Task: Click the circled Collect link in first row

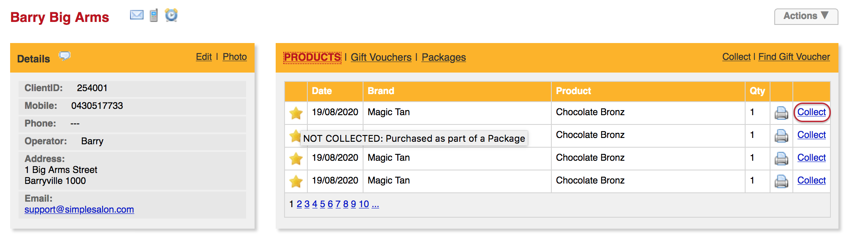Action: [x=811, y=112]
